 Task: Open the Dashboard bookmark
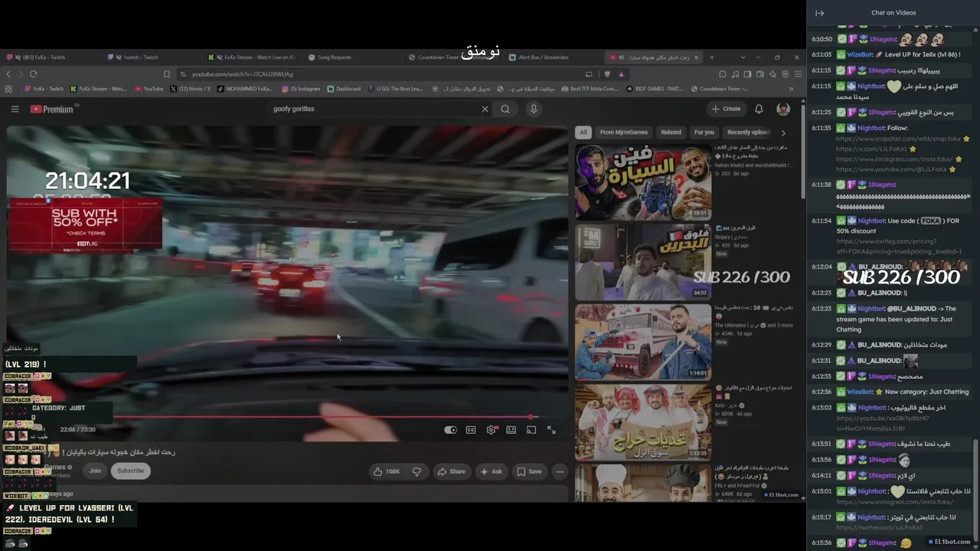344,89
